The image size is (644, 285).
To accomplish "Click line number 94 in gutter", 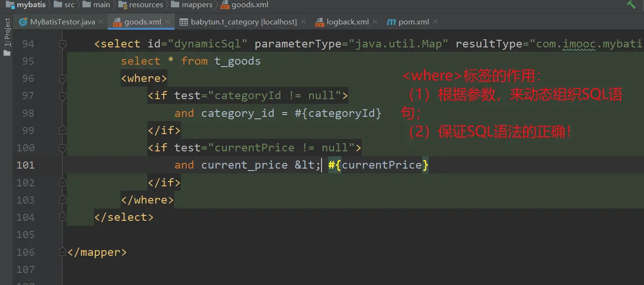I will (28, 44).
